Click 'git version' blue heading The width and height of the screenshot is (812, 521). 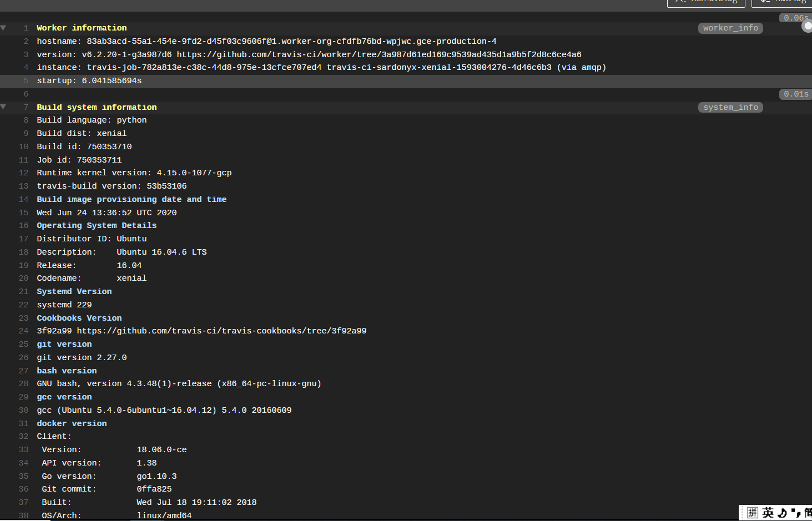pyautogui.click(x=64, y=345)
